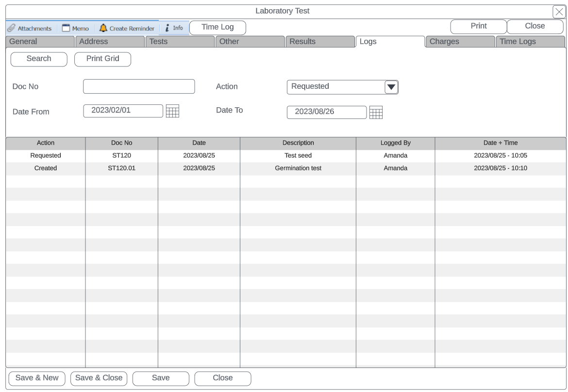Click the Create Reminder bell icon

point(103,28)
